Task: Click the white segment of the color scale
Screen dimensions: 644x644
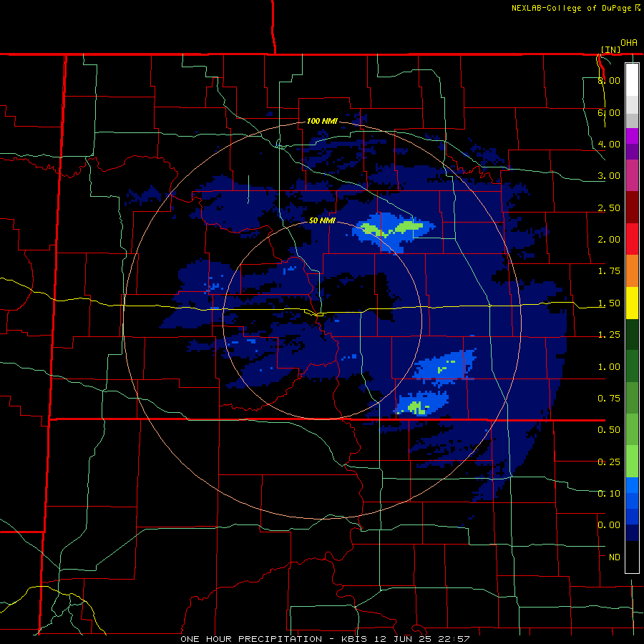Action: (632, 80)
